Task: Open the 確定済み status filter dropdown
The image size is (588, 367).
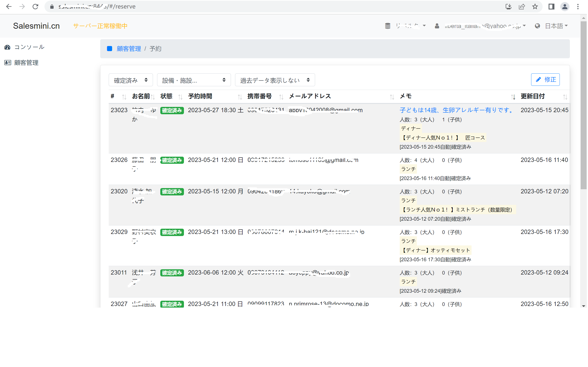Action: coord(131,80)
